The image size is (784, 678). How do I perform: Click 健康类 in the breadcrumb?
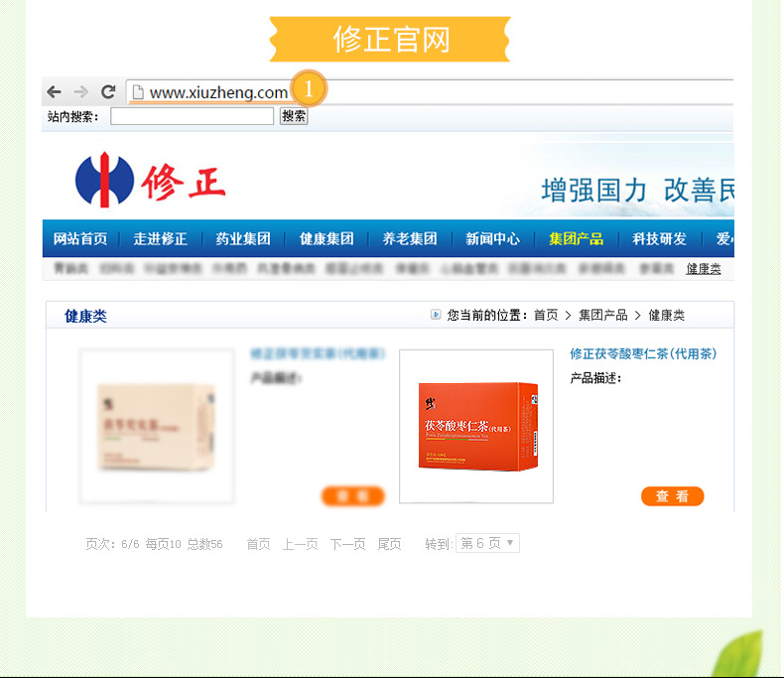[x=667, y=315]
